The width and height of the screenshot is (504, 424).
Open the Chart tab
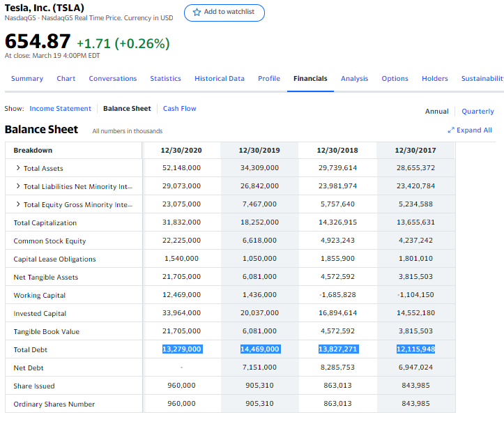click(x=66, y=79)
